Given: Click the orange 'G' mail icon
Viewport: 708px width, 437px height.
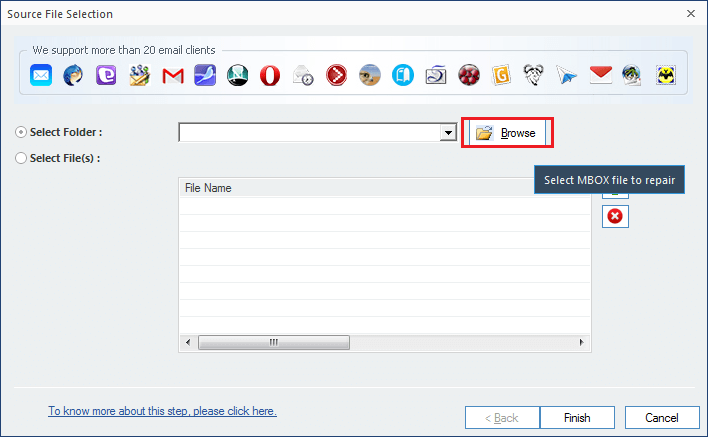Looking at the screenshot, I should point(501,75).
